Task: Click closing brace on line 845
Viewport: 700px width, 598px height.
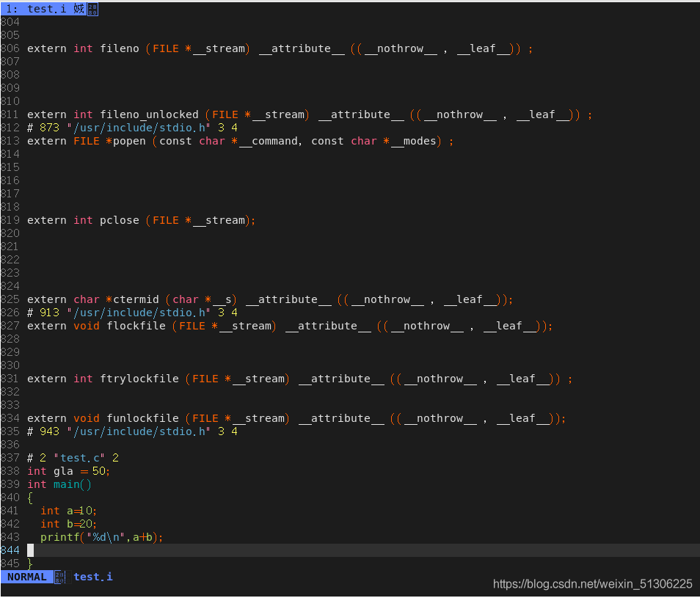Action: (x=30, y=564)
